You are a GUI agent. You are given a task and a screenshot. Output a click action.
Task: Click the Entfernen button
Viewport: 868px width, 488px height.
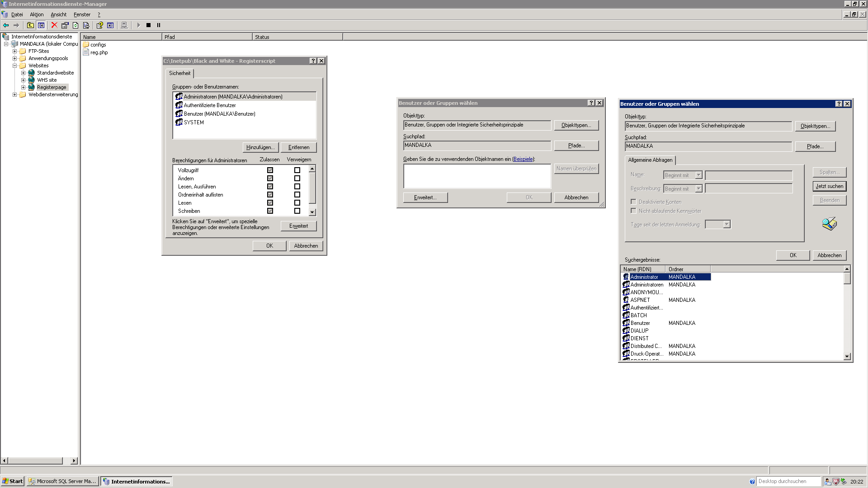coord(299,147)
